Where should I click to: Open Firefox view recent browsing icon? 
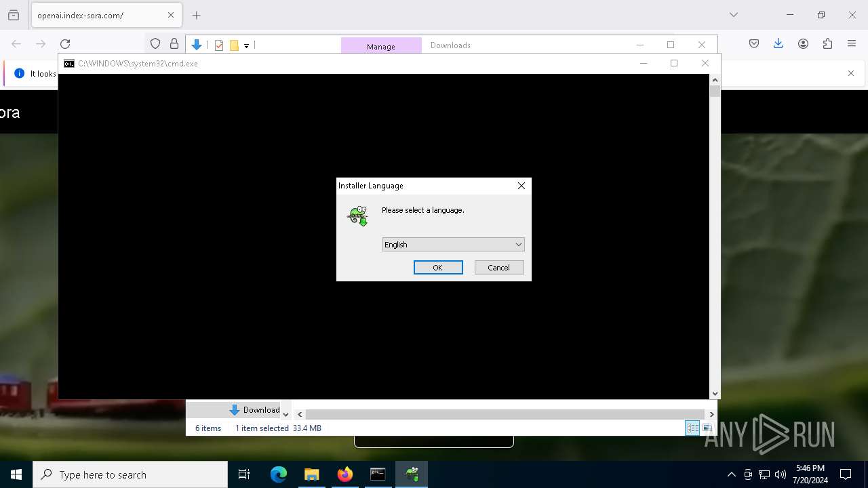[14, 15]
